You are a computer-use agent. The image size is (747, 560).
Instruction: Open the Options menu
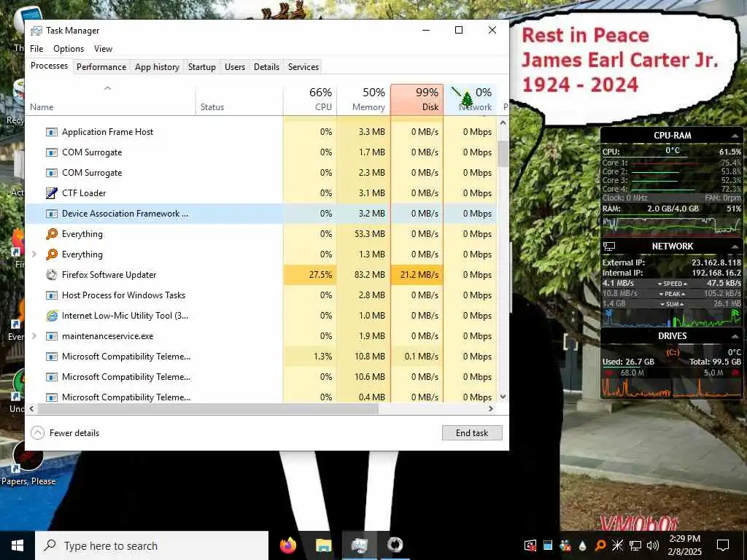(69, 49)
